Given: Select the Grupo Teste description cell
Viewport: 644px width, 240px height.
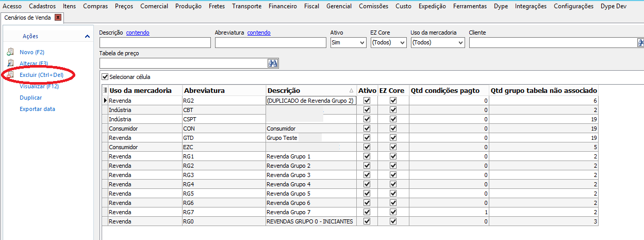Looking at the screenshot, I should pos(311,138).
